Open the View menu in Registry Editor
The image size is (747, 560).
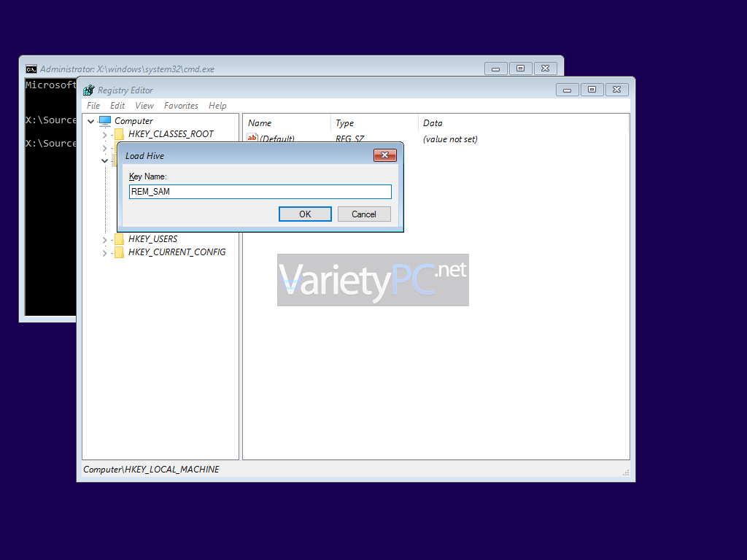[x=144, y=106]
